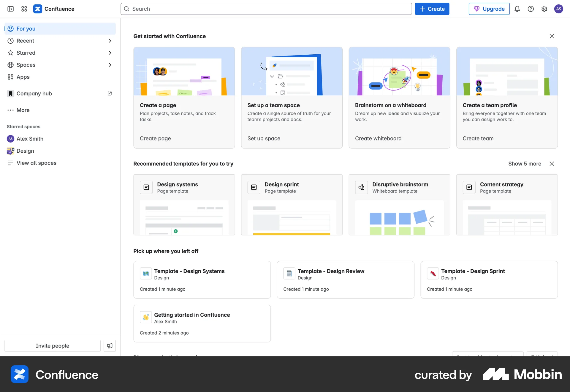Image resolution: width=570 pixels, height=392 pixels.
Task: Expand the Recent submenu chevron
Action: (x=110, y=41)
